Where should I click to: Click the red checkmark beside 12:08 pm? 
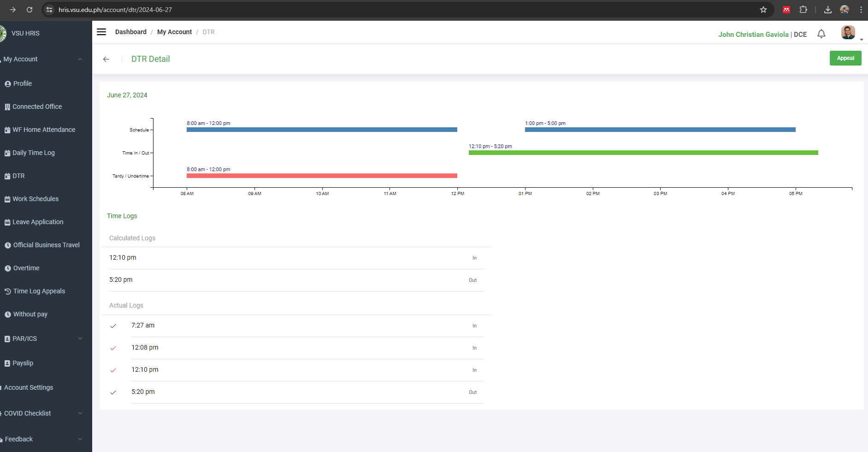tap(113, 348)
